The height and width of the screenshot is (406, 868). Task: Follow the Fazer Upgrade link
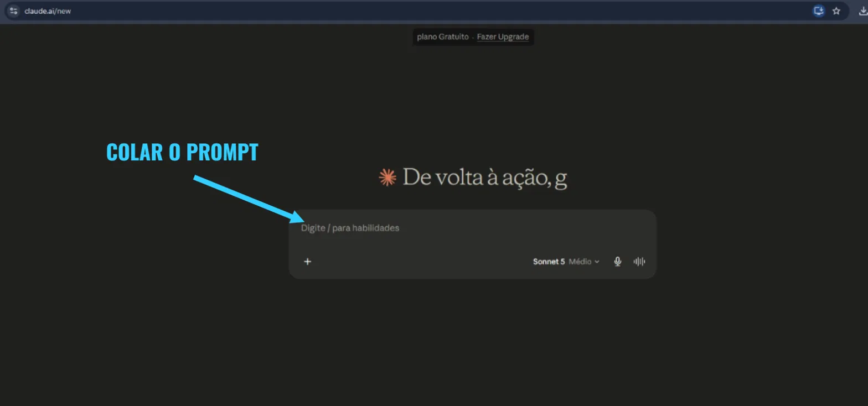coord(503,37)
